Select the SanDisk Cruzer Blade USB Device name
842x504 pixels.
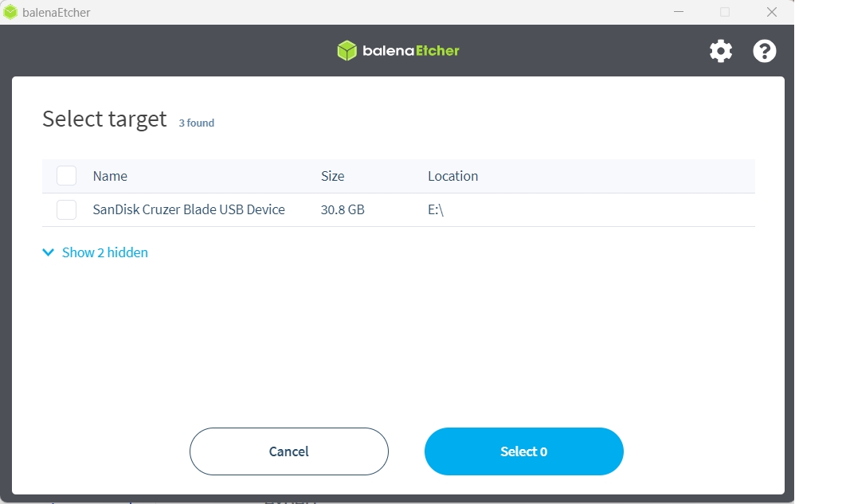tap(189, 210)
